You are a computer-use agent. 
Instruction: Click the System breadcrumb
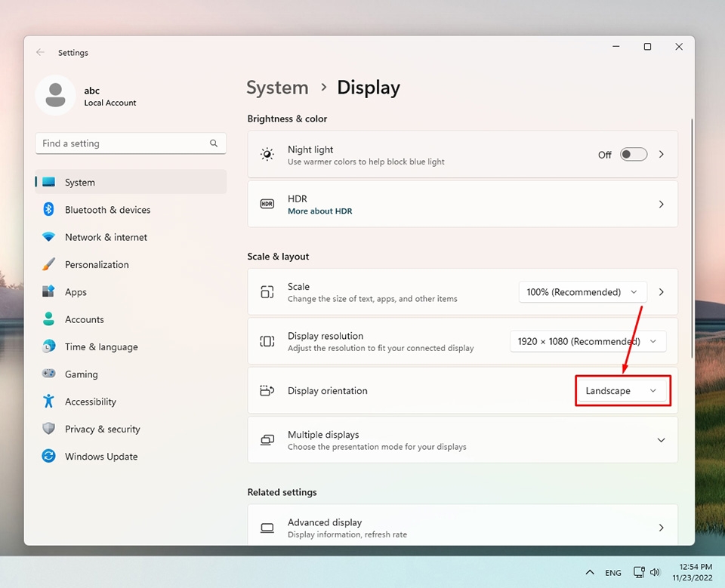pos(277,88)
